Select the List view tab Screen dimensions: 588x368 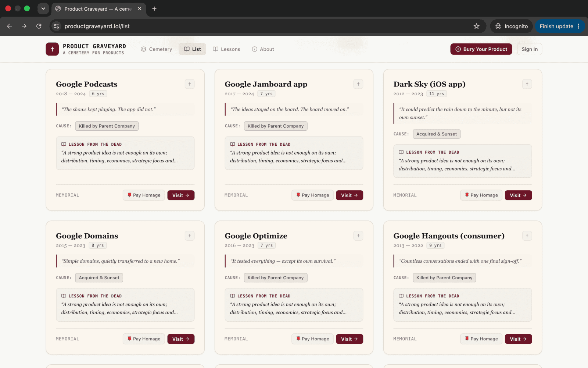coord(192,49)
